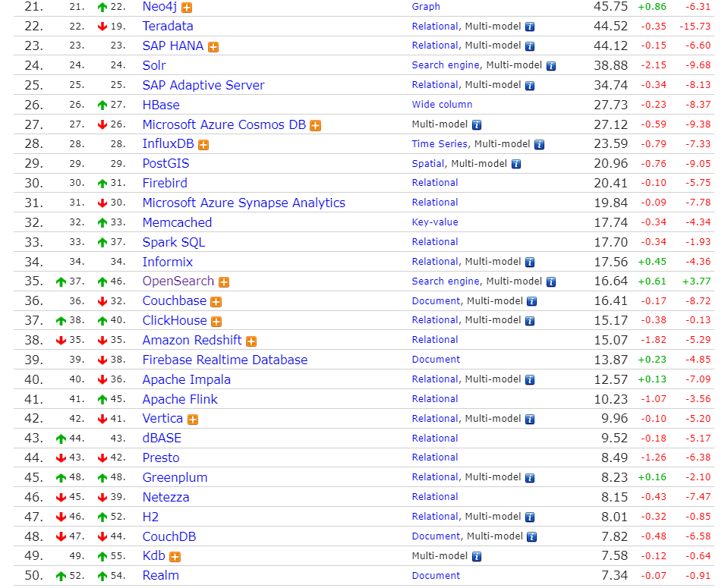The height and width of the screenshot is (588, 728).
Task: Open the Netezza link
Action: 165,498
